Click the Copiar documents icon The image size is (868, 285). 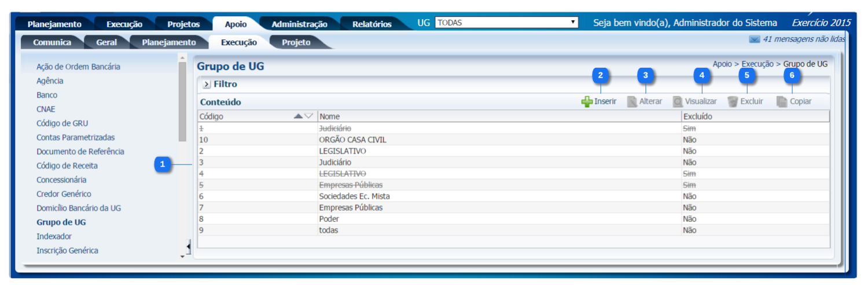pos(782,102)
